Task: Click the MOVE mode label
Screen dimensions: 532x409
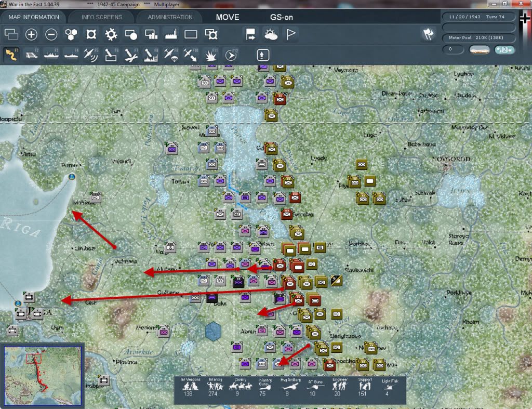Action: click(x=228, y=17)
